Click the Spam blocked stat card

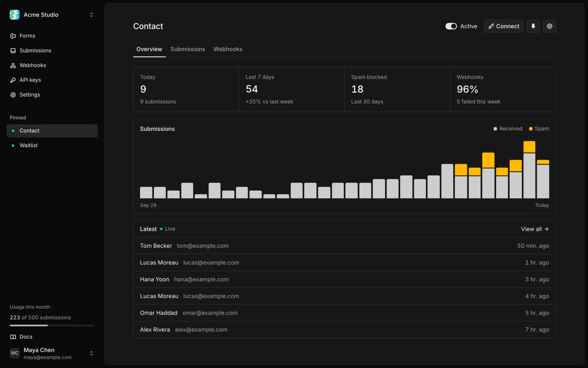(x=397, y=89)
